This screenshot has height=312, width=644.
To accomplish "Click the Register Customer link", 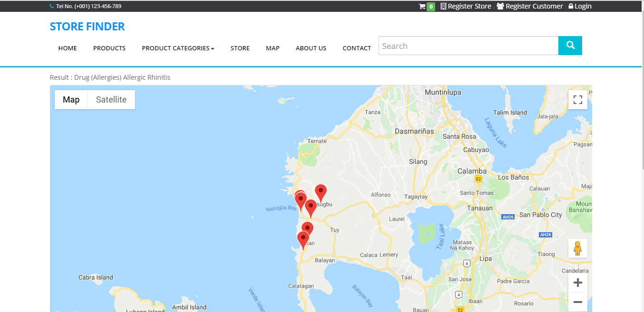I will (530, 6).
